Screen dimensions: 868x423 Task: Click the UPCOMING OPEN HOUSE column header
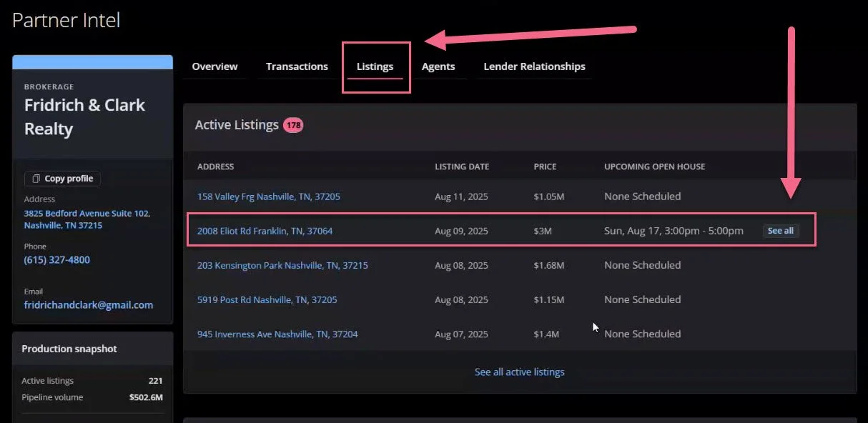point(655,166)
